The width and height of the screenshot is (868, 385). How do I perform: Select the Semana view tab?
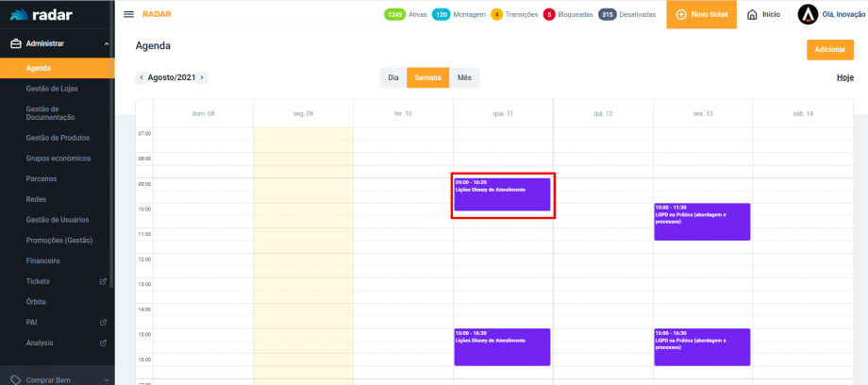[428, 77]
